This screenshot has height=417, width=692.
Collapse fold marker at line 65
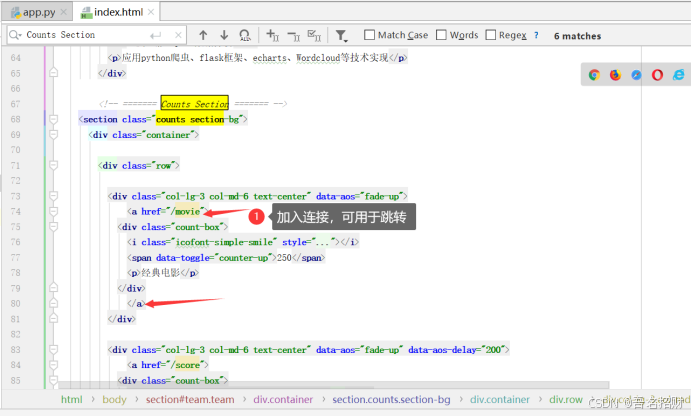coord(53,72)
